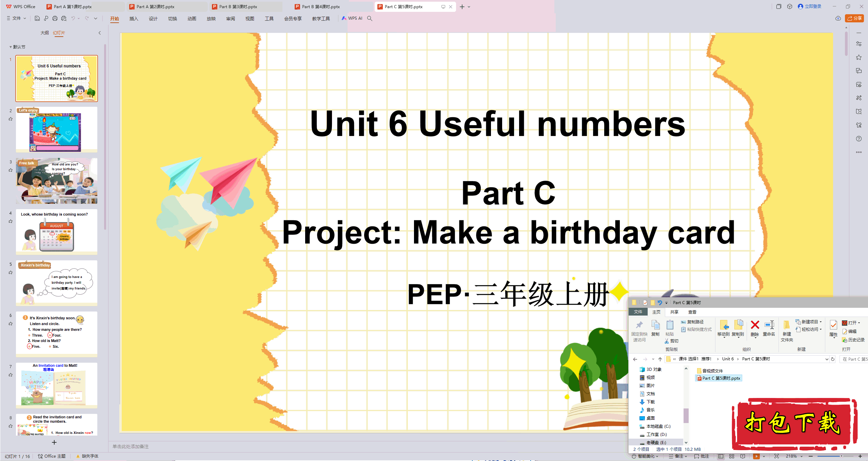This screenshot has height=461, width=868.
Task: Click notes field 单击此处添加备注
Action: [x=131, y=446]
